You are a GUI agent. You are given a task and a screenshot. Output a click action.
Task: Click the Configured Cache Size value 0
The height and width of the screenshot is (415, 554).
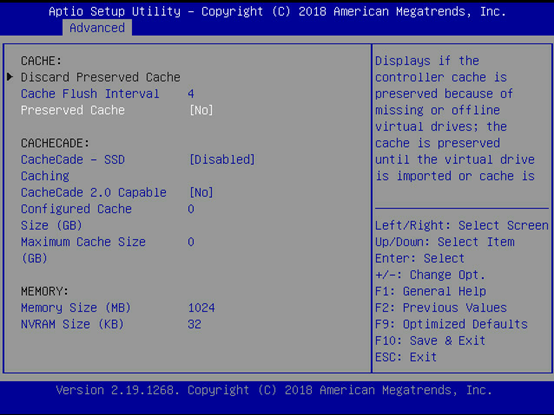click(191, 209)
